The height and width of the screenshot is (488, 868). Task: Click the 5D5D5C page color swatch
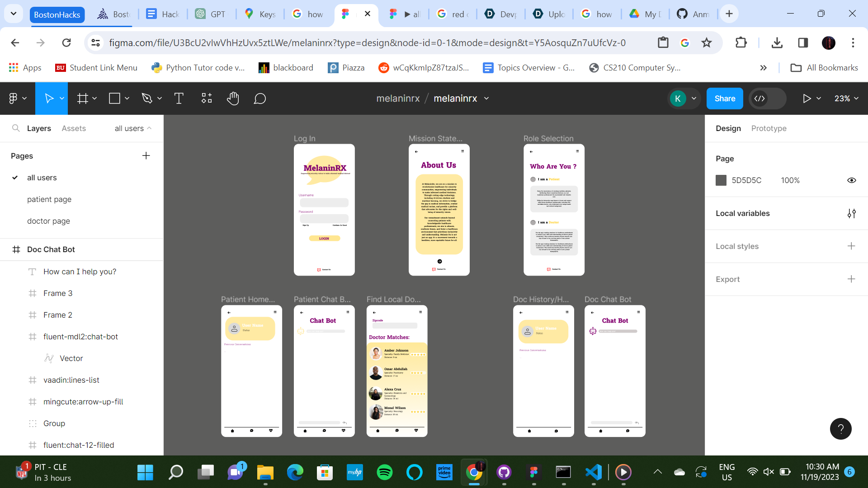pos(721,180)
